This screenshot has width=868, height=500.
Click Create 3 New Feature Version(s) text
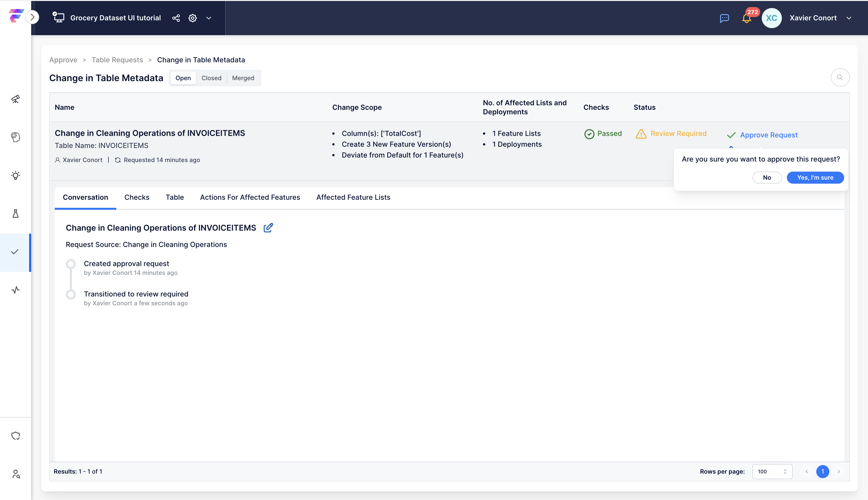(x=396, y=144)
